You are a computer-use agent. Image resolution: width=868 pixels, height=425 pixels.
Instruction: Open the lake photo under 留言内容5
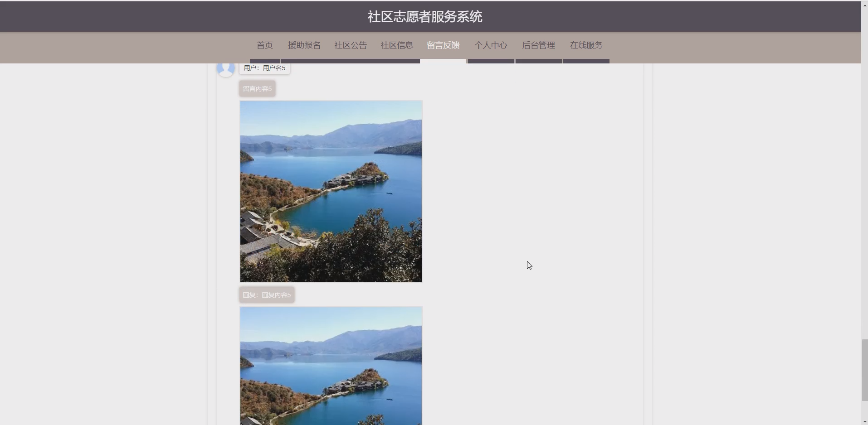pyautogui.click(x=331, y=192)
